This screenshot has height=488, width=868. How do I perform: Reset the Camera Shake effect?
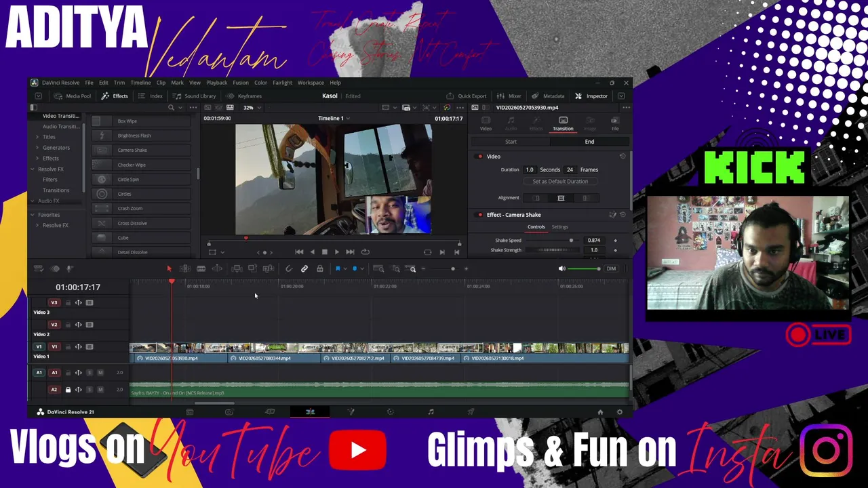(x=623, y=215)
